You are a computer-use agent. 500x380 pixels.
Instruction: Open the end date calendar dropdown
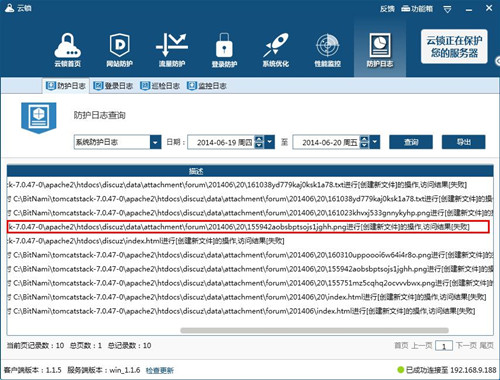click(x=375, y=142)
